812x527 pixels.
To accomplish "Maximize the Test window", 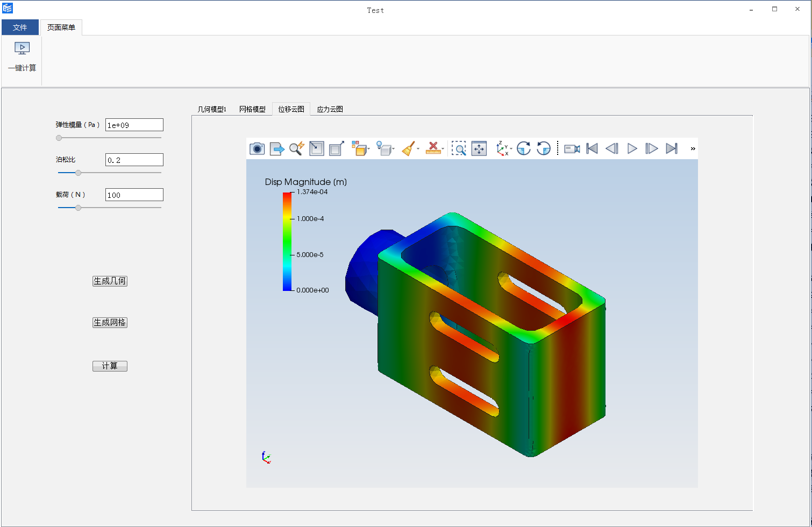I will tap(774, 9).
